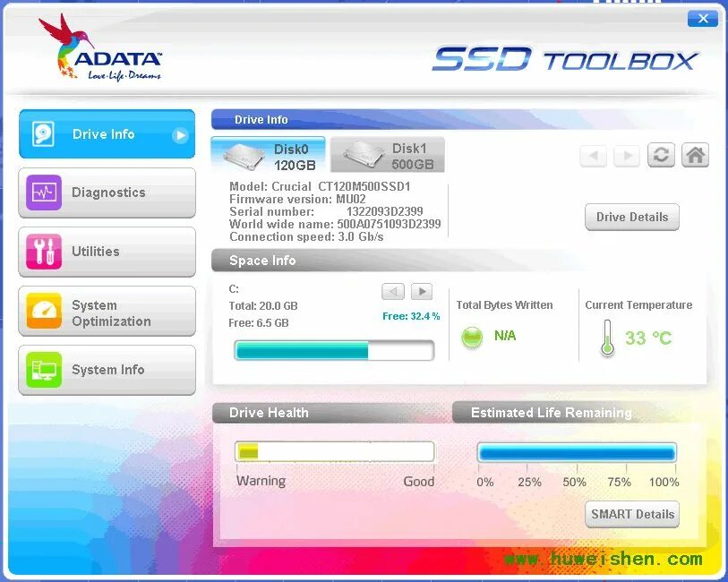Open the SMART Details button
728x582 pixels.
click(632, 514)
